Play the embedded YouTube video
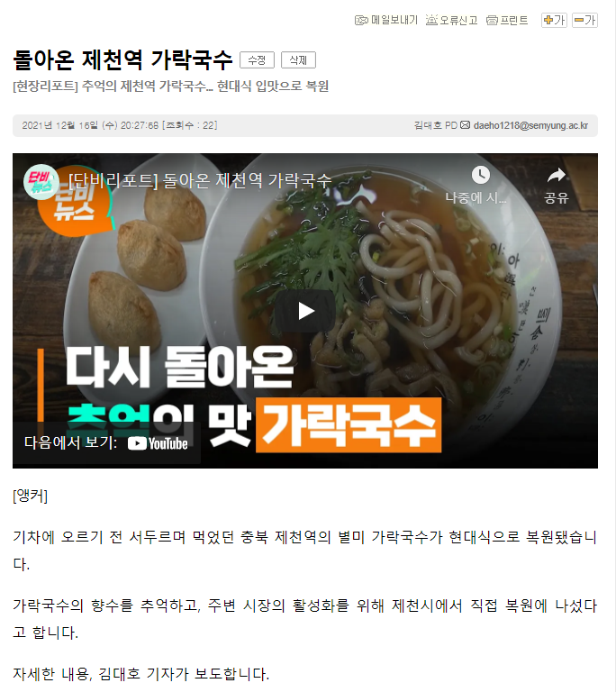The image size is (616, 692). coord(305,311)
